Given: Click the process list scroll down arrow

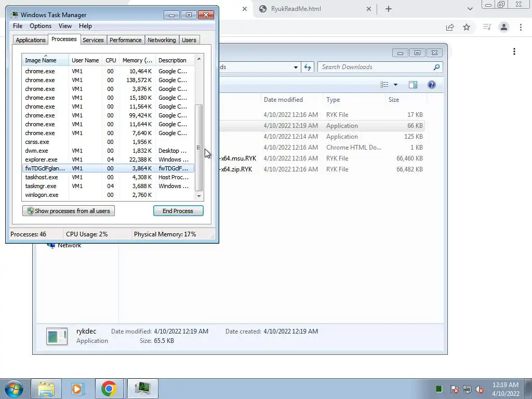Looking at the screenshot, I should [x=199, y=196].
